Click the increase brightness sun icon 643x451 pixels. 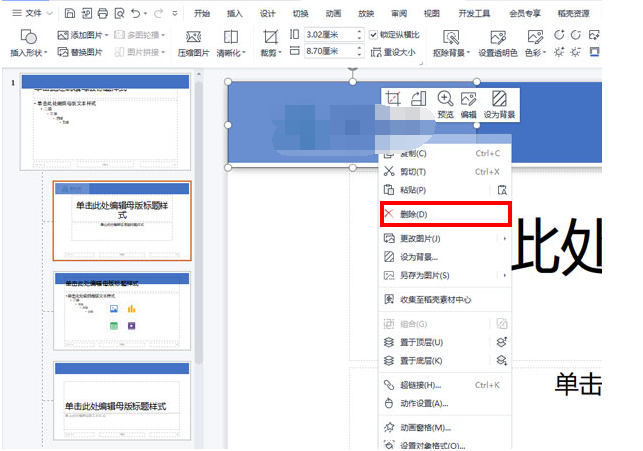pyautogui.click(x=559, y=52)
